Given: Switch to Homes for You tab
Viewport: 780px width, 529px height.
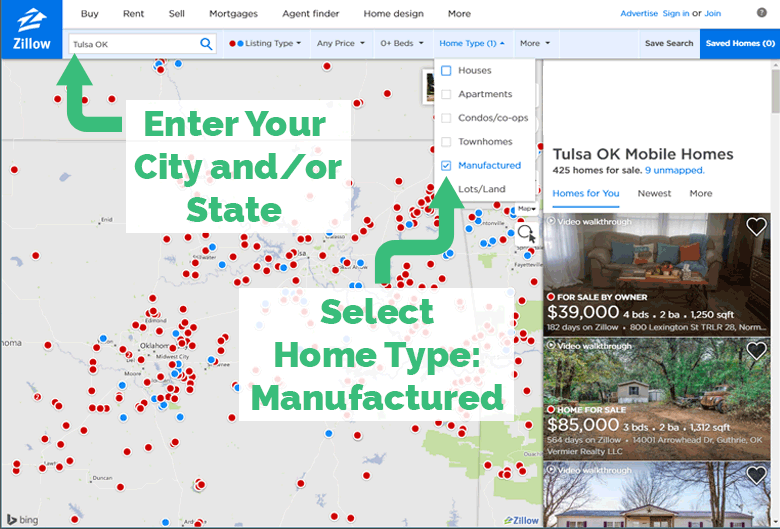Looking at the screenshot, I should click(585, 194).
